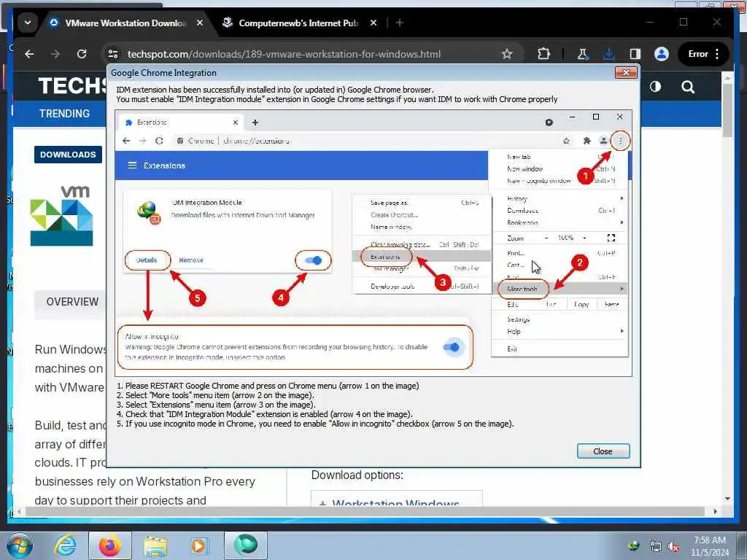Click the IDM tray icon
Screen dimensions: 747x560
tap(634, 545)
